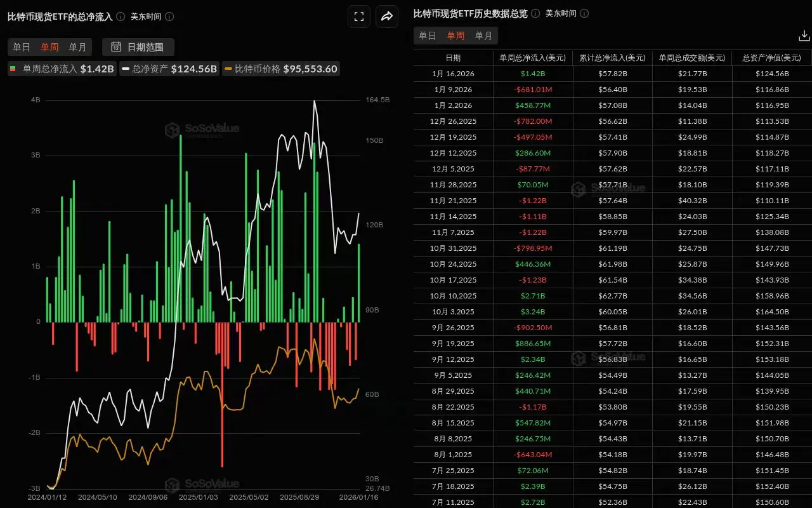Click the info icon beside 比特币现货ETF历史数据总览 title
Viewport: 812px width, 508px height.
tap(536, 13)
